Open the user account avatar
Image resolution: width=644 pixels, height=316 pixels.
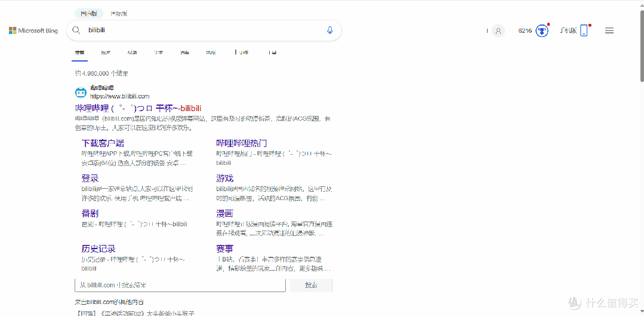click(x=498, y=31)
